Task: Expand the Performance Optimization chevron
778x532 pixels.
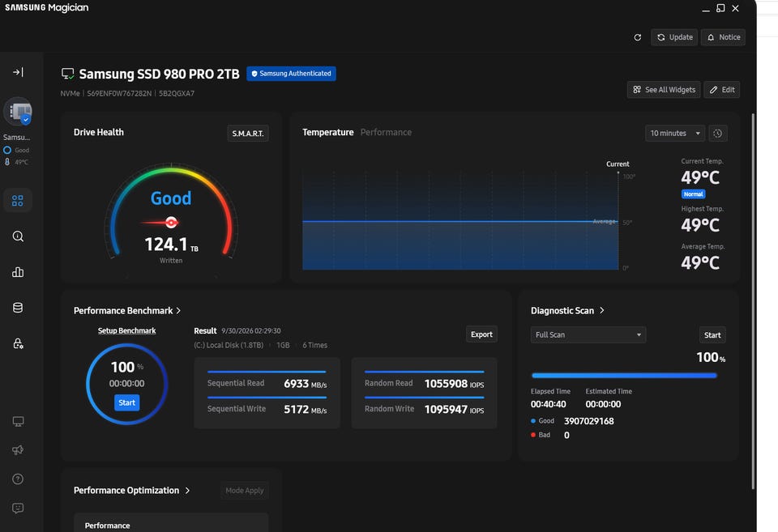Action: tap(187, 491)
